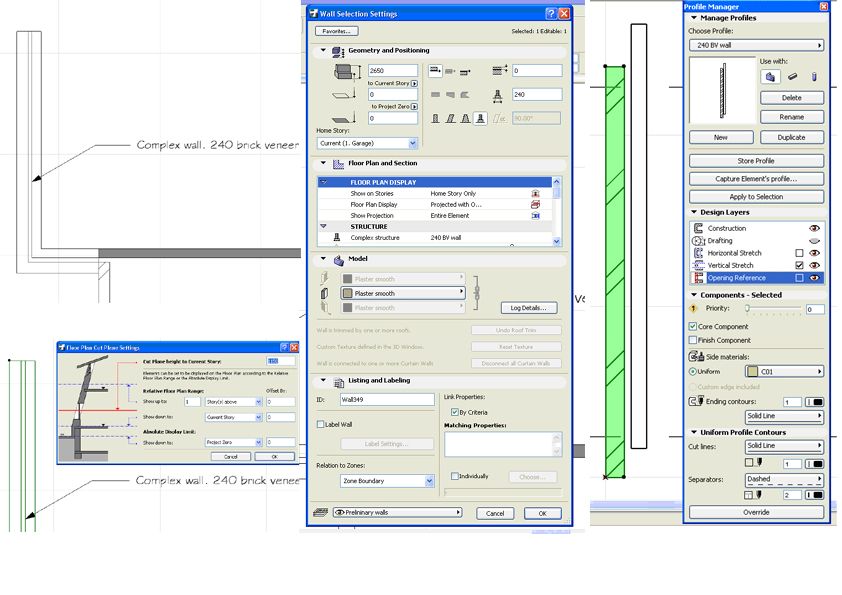The width and height of the screenshot is (842, 595).
Task: Collapse the Uniform Profile Contours section
Action: [x=693, y=432]
